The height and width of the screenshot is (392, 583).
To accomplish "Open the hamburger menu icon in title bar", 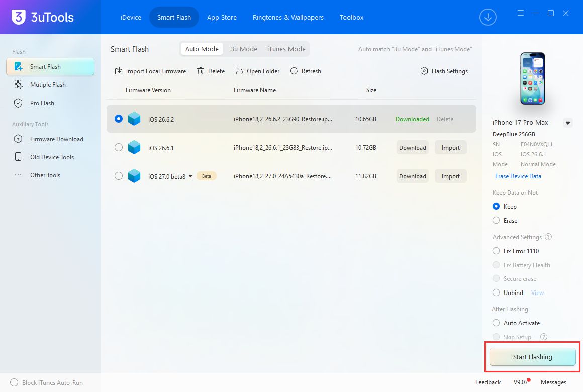I will pyautogui.click(x=521, y=13).
